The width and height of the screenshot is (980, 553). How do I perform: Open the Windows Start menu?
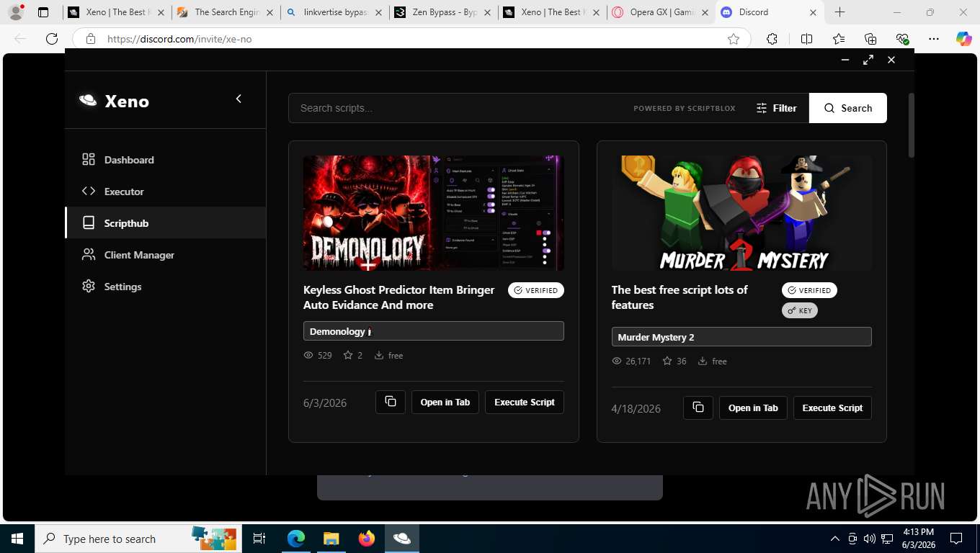(17, 539)
